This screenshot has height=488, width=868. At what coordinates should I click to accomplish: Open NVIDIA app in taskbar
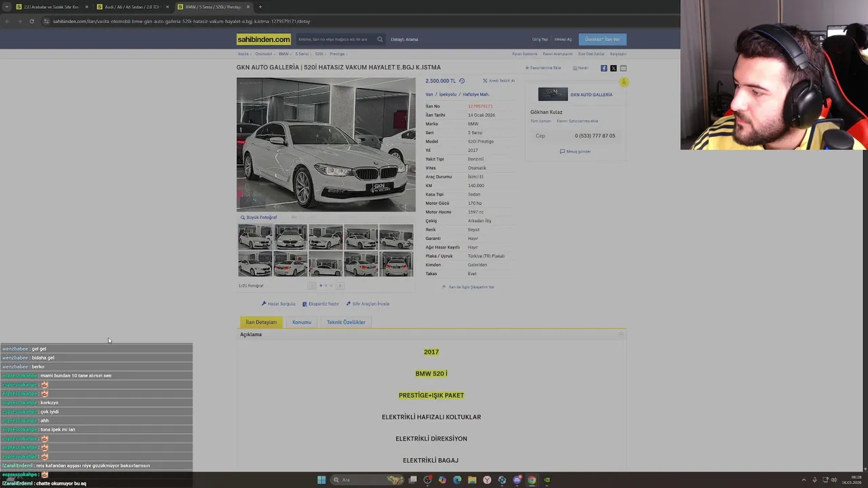(x=547, y=480)
